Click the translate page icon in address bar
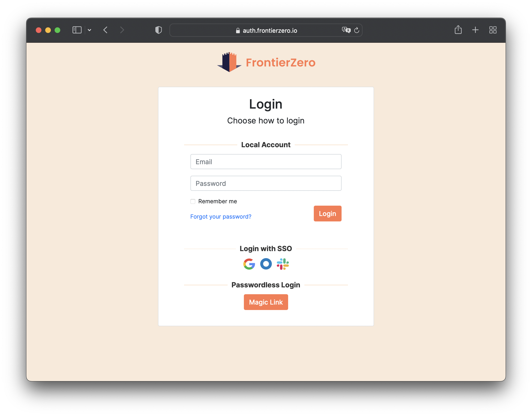The width and height of the screenshot is (532, 416). tap(346, 30)
